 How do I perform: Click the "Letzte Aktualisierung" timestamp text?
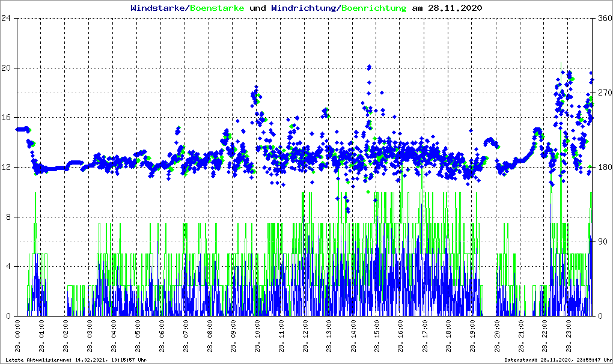(75, 360)
